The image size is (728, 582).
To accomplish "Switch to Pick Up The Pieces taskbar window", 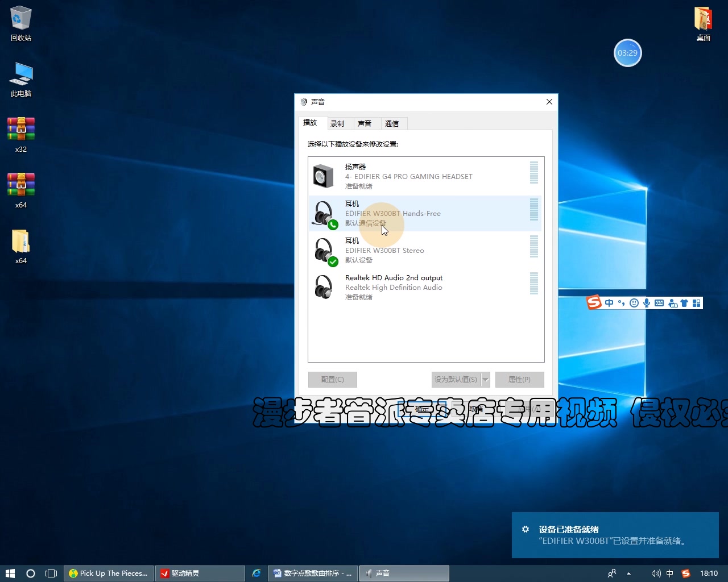I will pos(109,573).
